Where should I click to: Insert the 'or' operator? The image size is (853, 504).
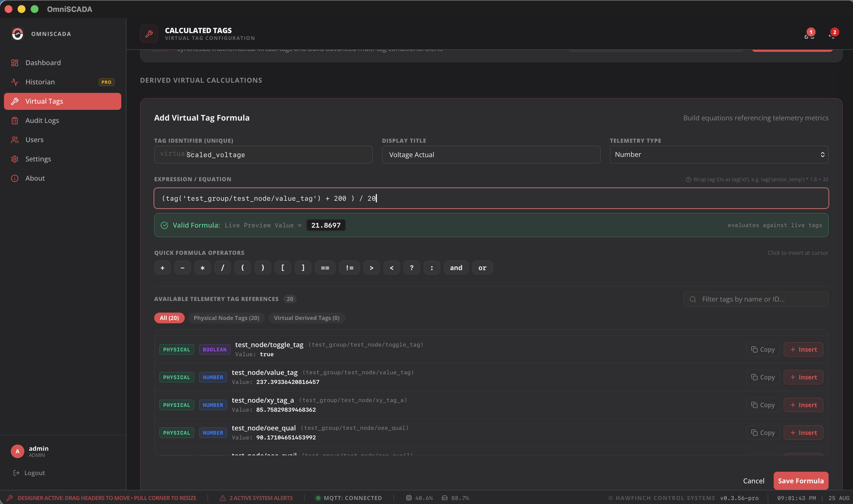(x=482, y=268)
